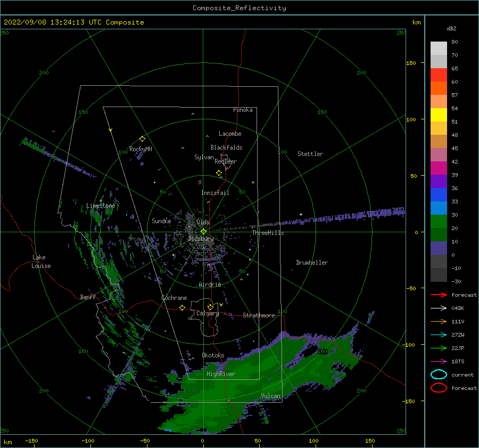Click the white plus marker east of ThreeHills
The height and width of the screenshot is (448, 479).
click(301, 214)
